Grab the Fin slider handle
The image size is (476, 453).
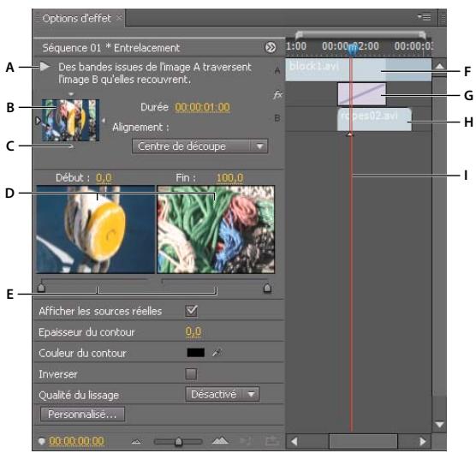tap(267, 287)
